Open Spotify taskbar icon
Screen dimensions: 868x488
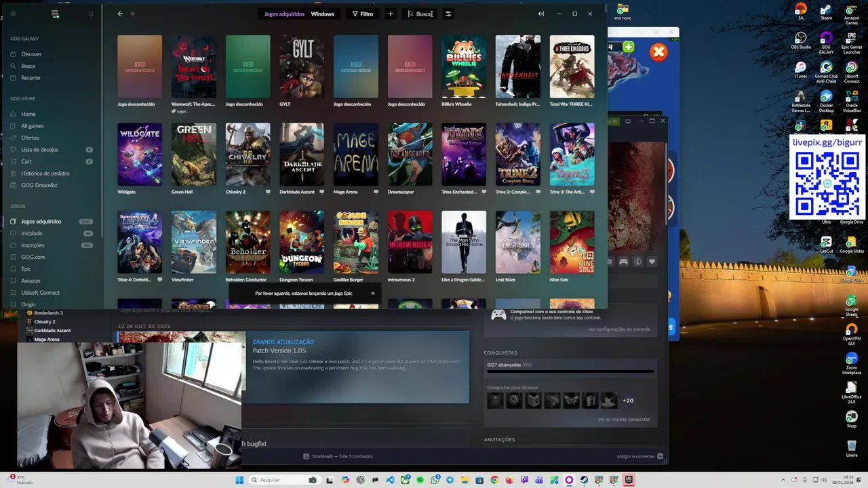pos(420,480)
